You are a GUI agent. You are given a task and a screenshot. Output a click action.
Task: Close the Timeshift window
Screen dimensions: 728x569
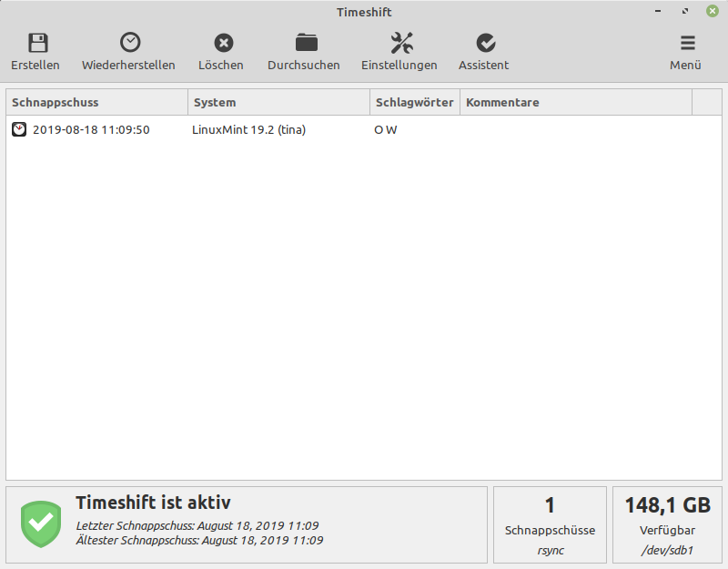713,11
